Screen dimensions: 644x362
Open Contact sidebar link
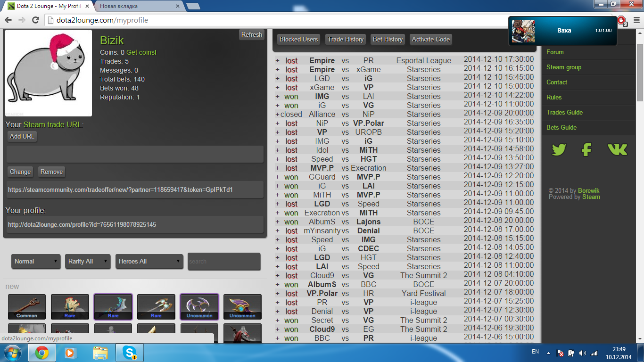[x=557, y=82]
